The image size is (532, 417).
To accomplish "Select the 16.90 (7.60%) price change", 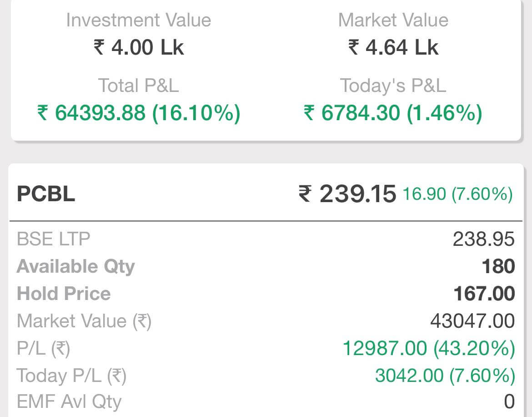I will point(457,194).
